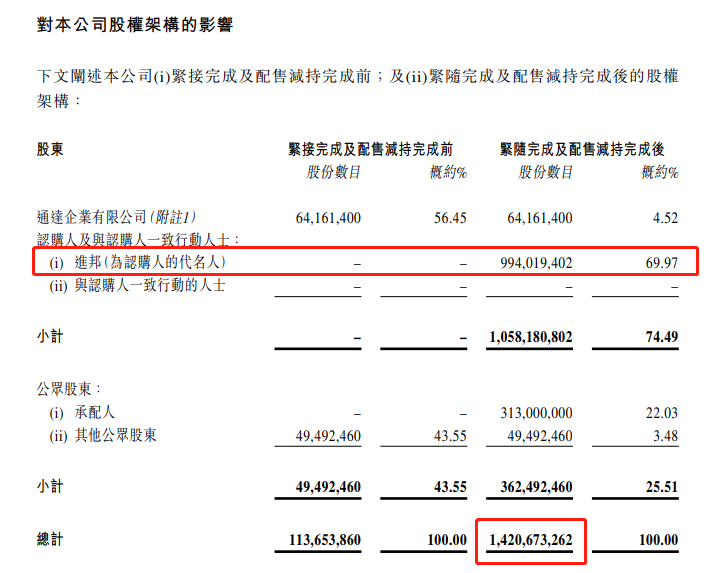Click 43.55 in the 其他公眾股東 row
This screenshot has width=711, height=573.
pos(450,436)
